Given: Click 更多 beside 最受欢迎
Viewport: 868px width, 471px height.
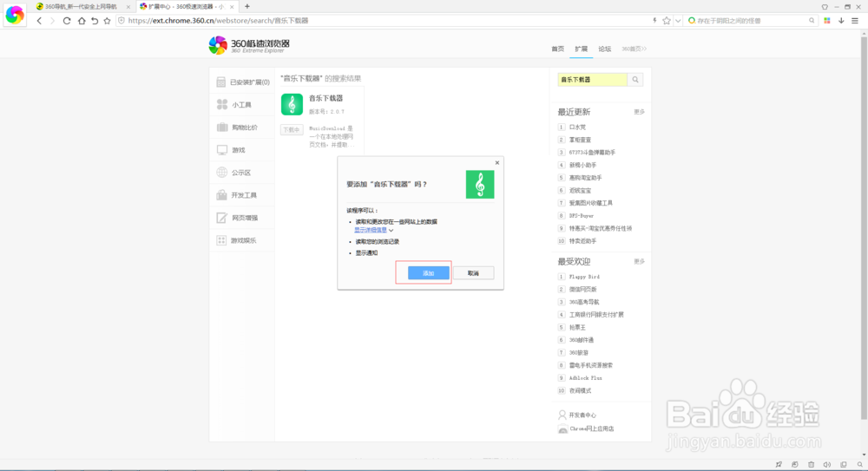Looking at the screenshot, I should tap(640, 261).
